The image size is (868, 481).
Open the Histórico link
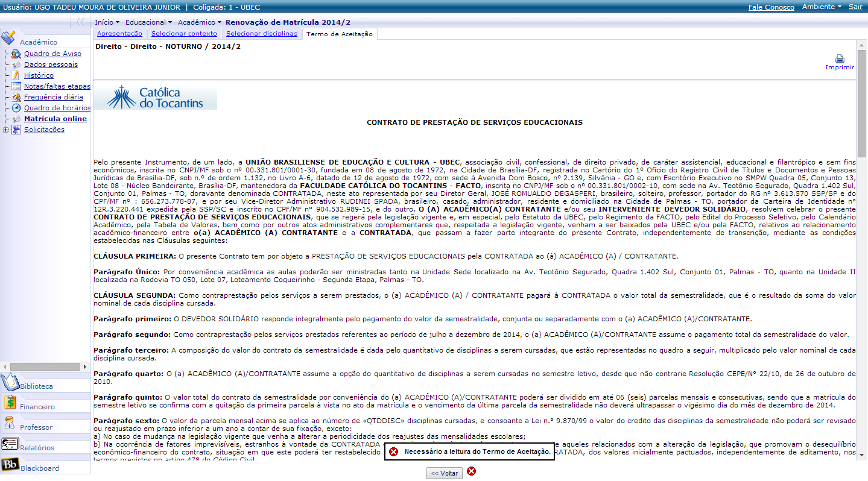(x=39, y=75)
